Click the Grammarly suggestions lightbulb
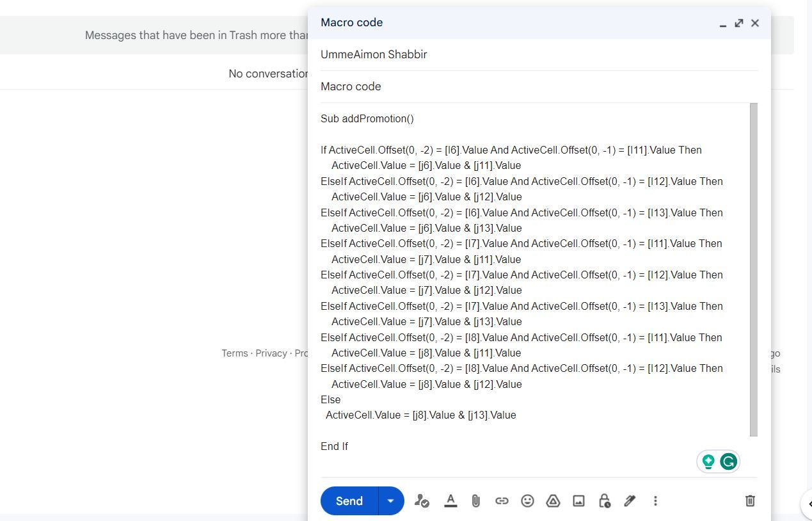 tap(709, 461)
